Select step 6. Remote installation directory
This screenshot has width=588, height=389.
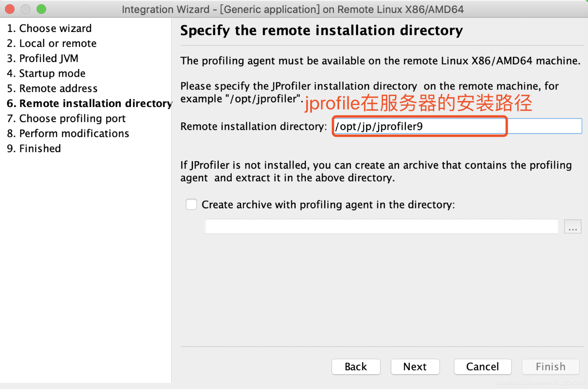click(x=89, y=103)
